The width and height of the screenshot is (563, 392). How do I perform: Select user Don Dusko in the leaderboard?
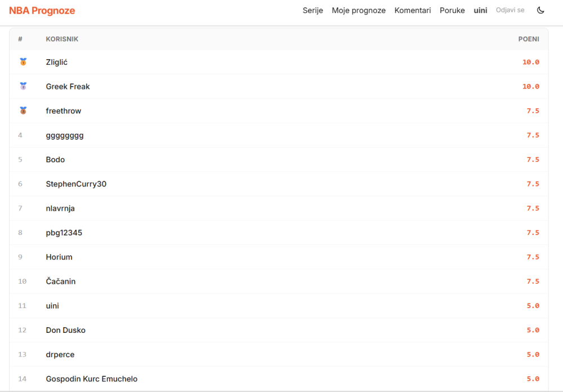coord(66,330)
